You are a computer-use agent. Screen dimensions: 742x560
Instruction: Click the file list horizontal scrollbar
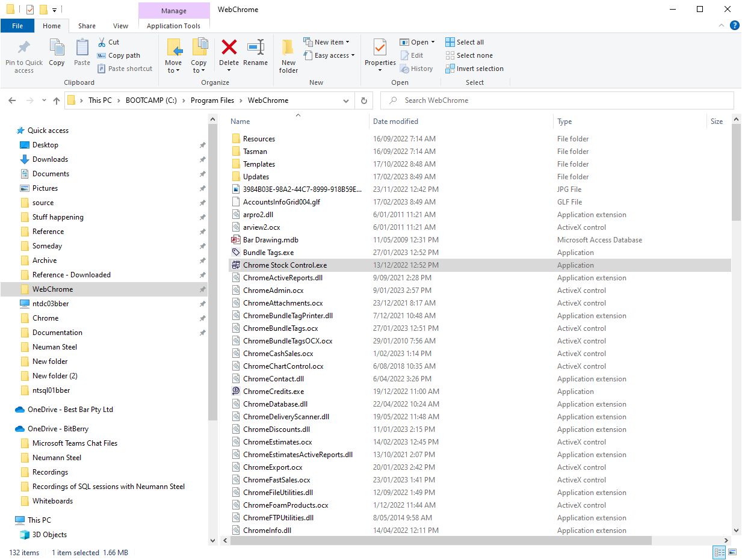(x=441, y=540)
